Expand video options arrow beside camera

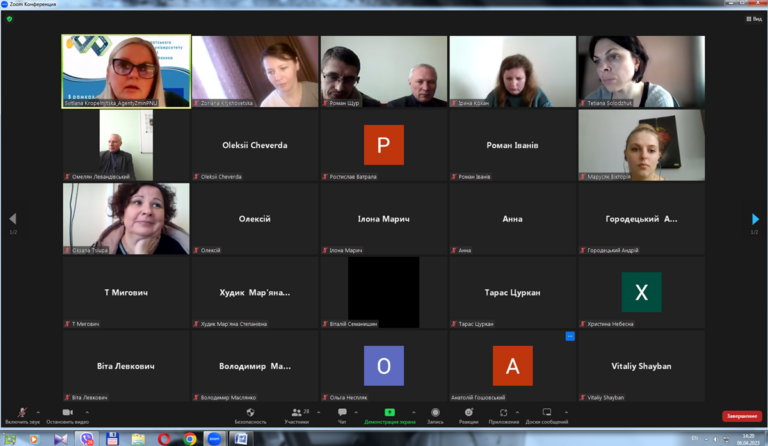(87, 412)
